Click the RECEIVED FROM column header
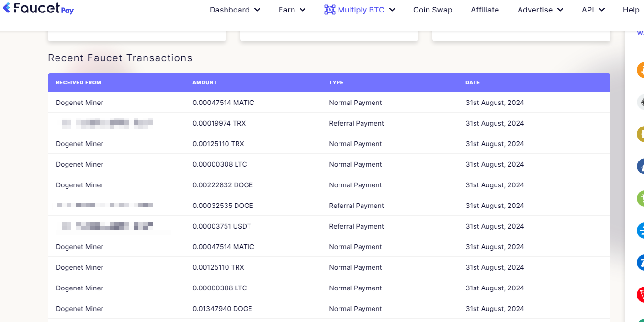The height and width of the screenshot is (322, 644). pyautogui.click(x=79, y=82)
